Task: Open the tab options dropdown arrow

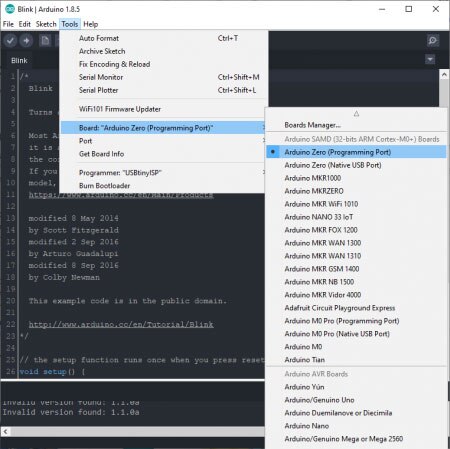Action: 430,60
